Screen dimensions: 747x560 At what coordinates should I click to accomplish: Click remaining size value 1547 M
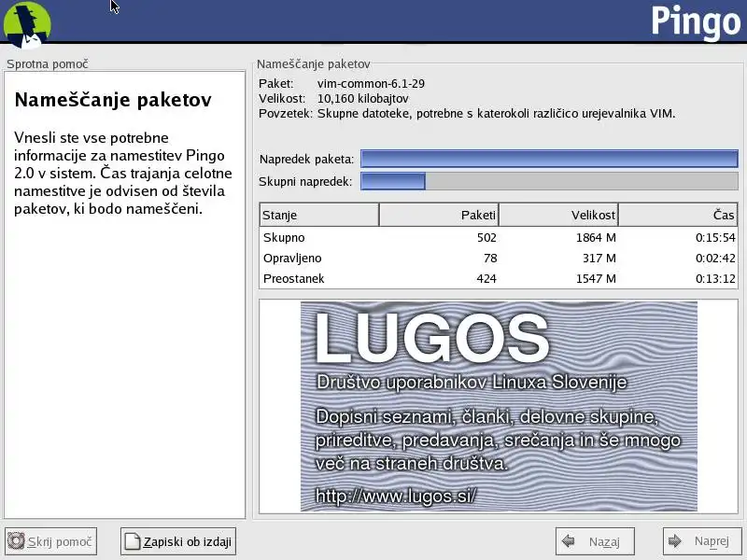(596, 278)
